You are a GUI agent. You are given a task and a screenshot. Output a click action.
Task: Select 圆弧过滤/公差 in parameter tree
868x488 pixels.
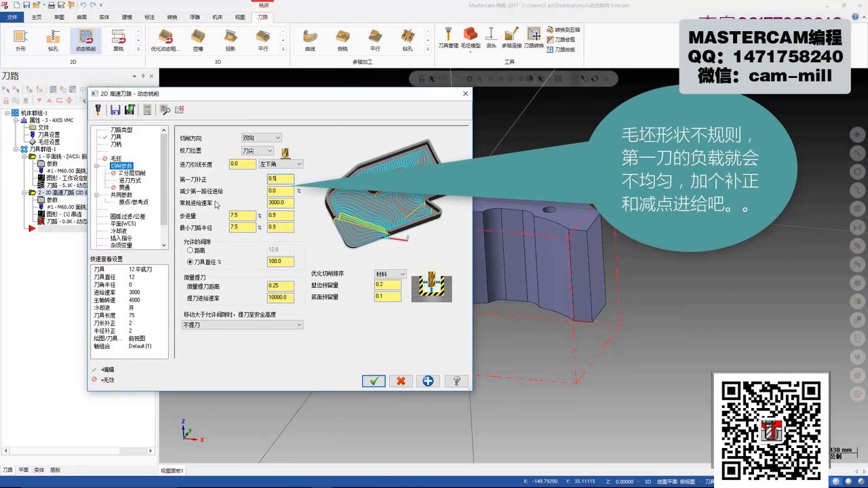point(127,216)
